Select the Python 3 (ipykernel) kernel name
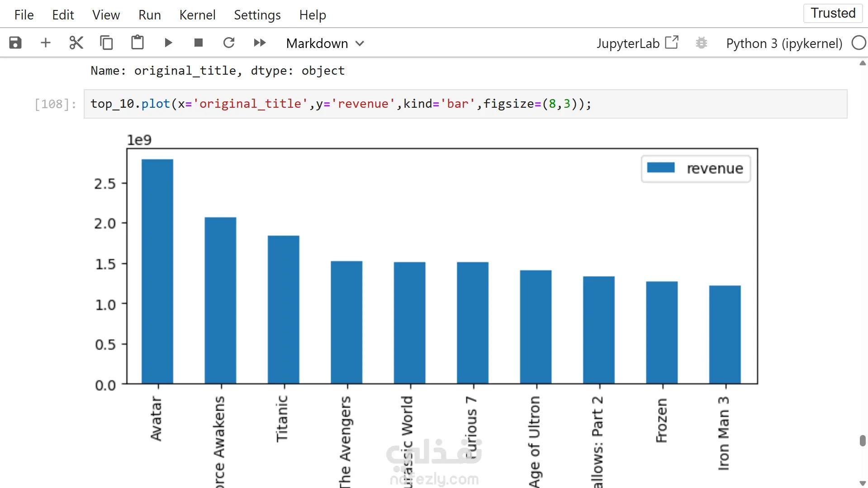The width and height of the screenshot is (868, 488). point(784,43)
